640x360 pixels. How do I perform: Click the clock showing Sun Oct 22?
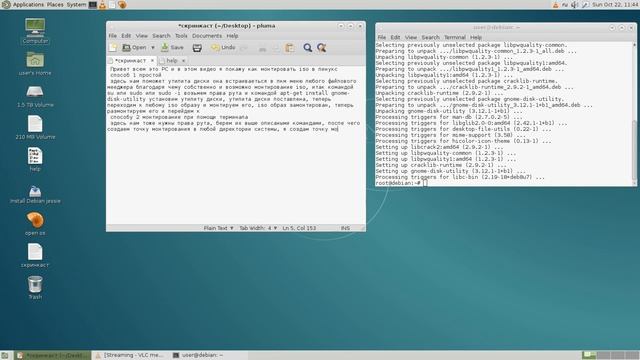click(x=616, y=5)
